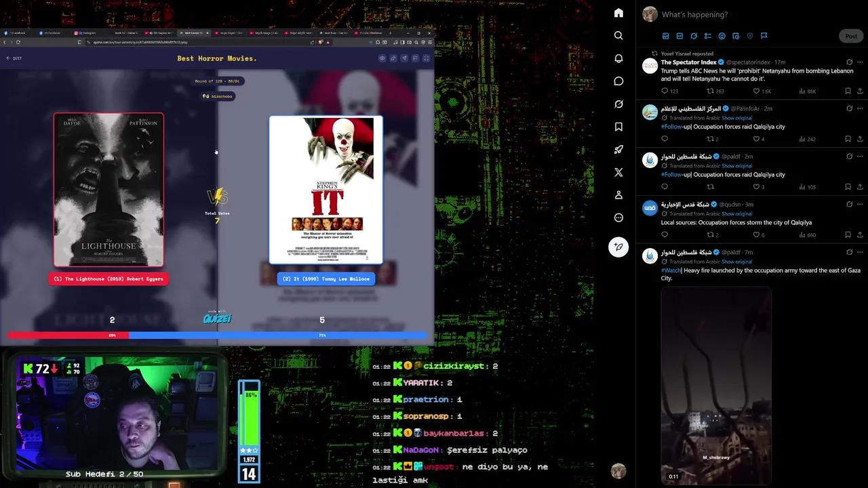The width and height of the screenshot is (868, 488).
Task: Schedule post with the calendar-clock icon
Action: (736, 36)
